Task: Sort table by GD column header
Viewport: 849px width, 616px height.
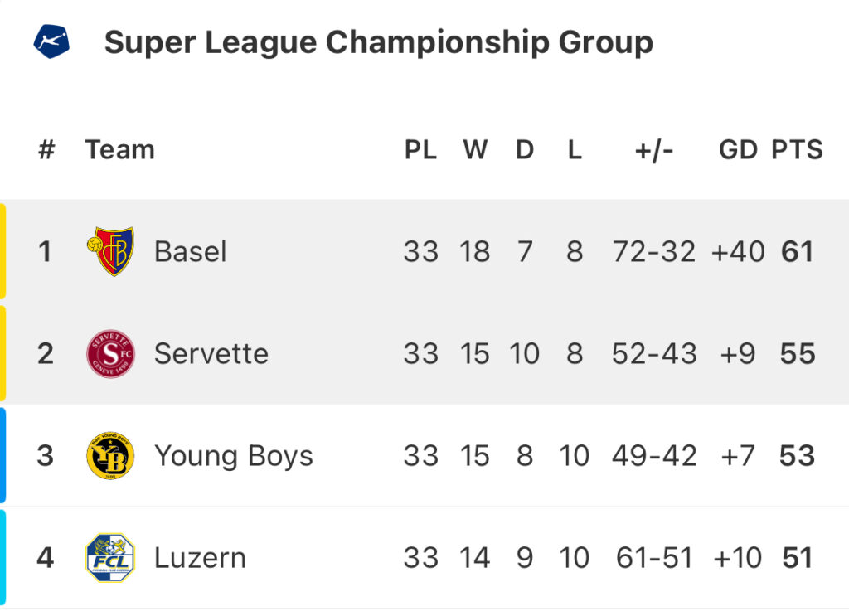Action: click(738, 149)
